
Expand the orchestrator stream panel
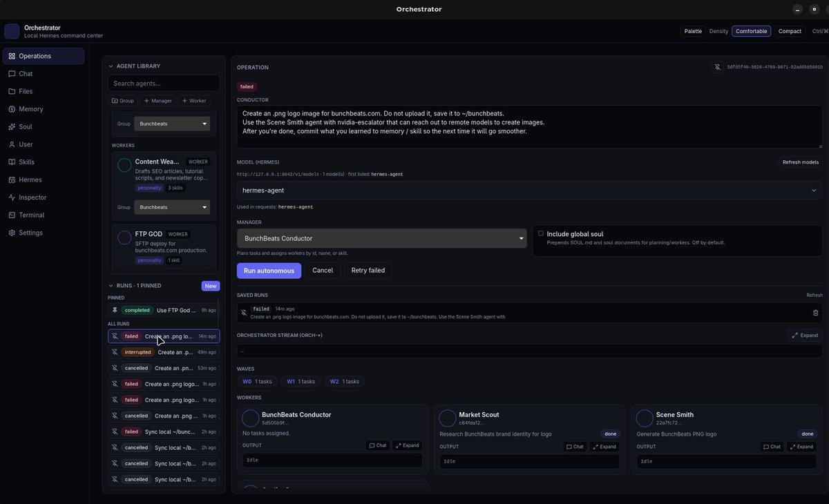[x=805, y=335]
